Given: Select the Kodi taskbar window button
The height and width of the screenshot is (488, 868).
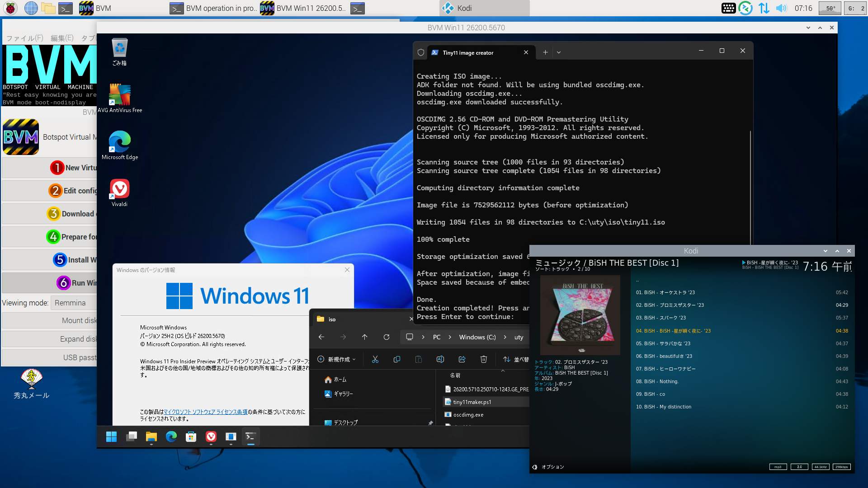Looking at the screenshot, I should coord(484,8).
